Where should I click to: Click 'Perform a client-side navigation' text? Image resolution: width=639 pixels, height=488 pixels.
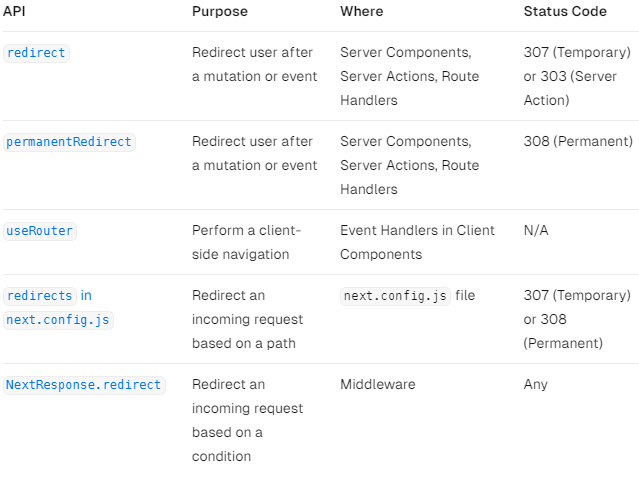[x=246, y=242]
